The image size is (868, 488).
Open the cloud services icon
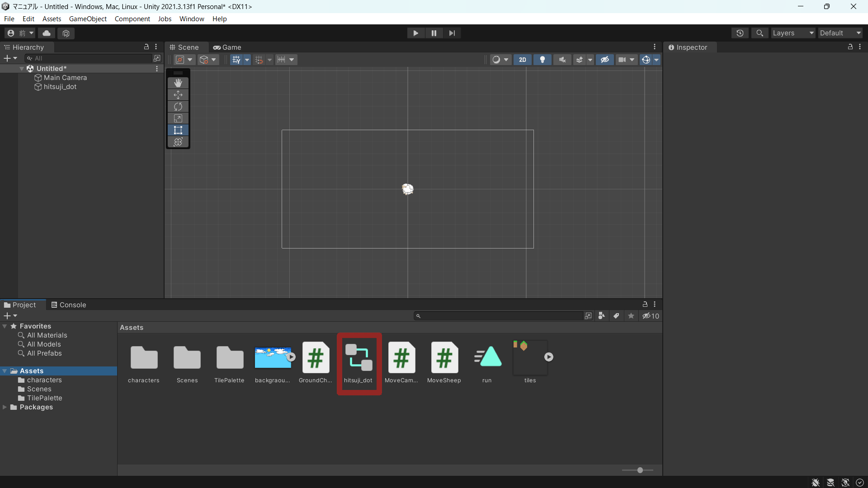tap(47, 33)
